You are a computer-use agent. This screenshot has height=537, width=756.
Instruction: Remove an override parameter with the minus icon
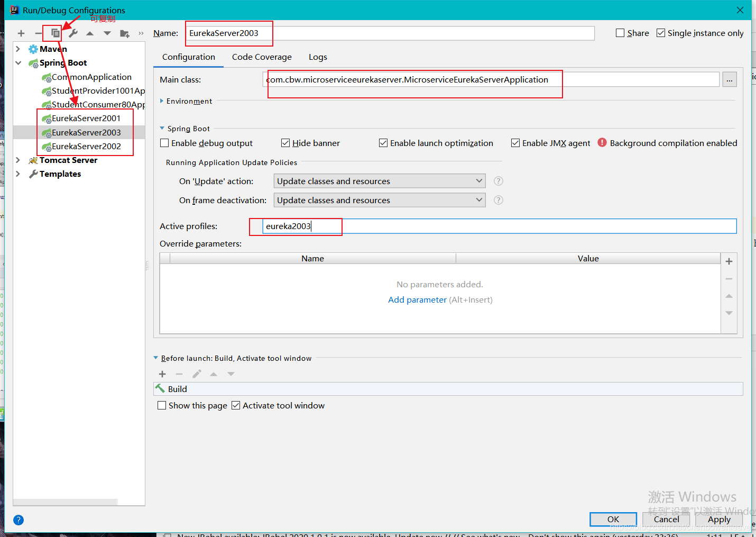click(729, 279)
